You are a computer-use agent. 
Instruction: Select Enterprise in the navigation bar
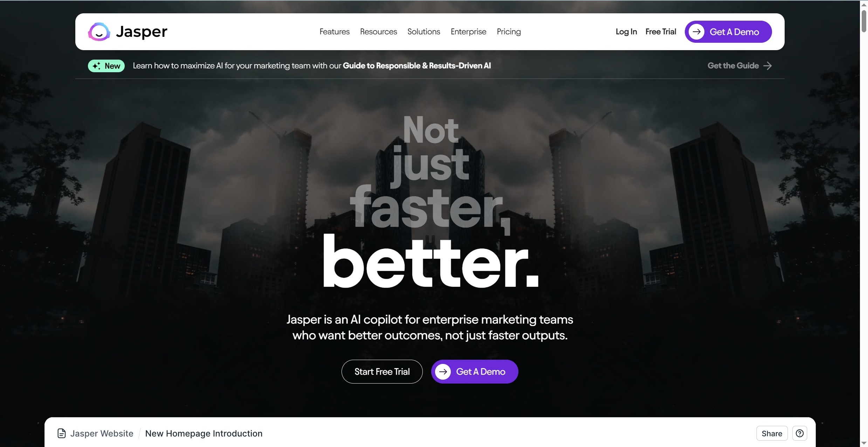[x=468, y=32]
